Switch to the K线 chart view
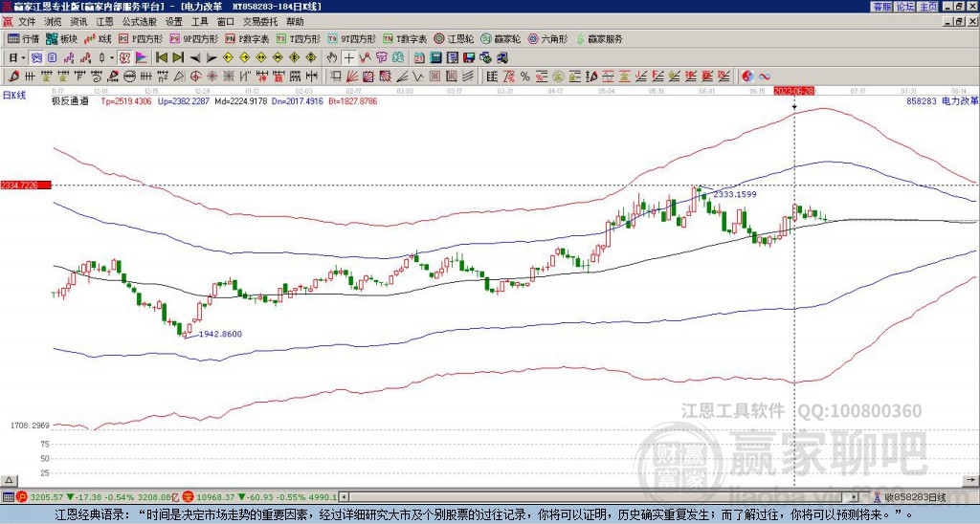 pos(98,38)
